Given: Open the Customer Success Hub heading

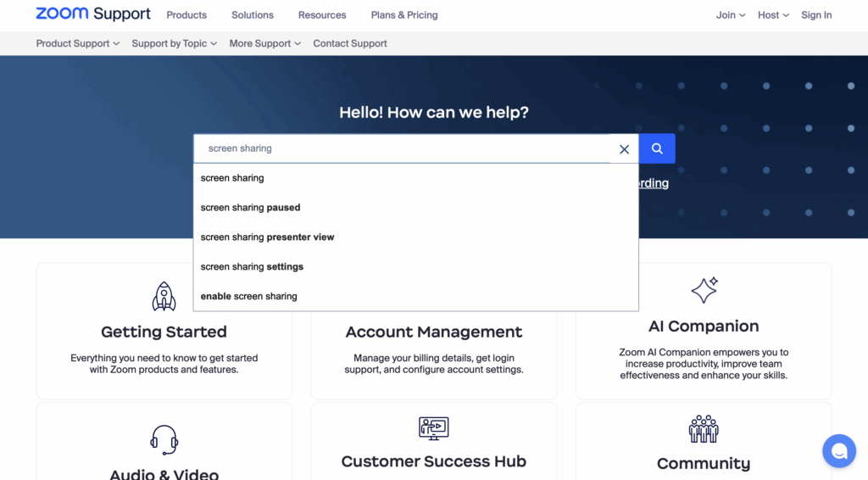Looking at the screenshot, I should 433,461.
